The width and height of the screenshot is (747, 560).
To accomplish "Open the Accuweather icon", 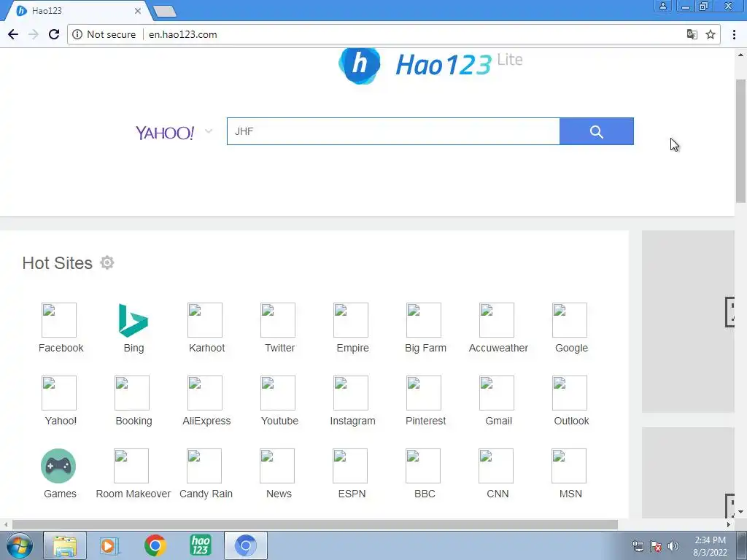I will pyautogui.click(x=496, y=320).
